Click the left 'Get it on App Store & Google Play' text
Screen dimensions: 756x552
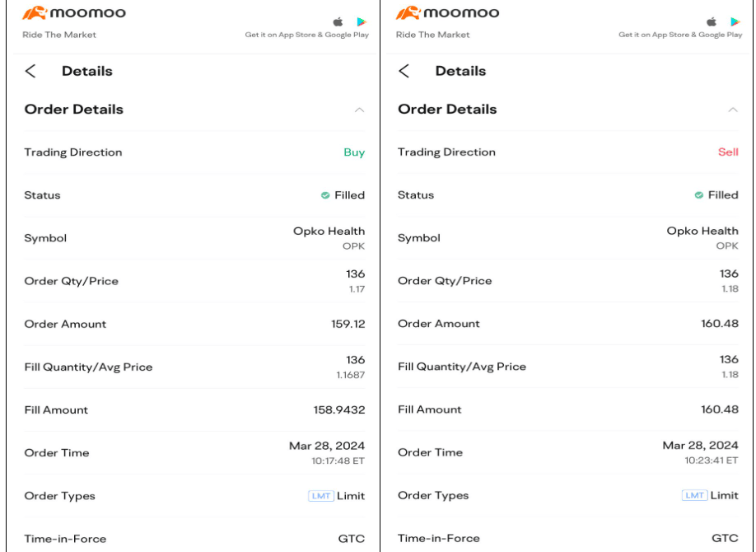[306, 35]
